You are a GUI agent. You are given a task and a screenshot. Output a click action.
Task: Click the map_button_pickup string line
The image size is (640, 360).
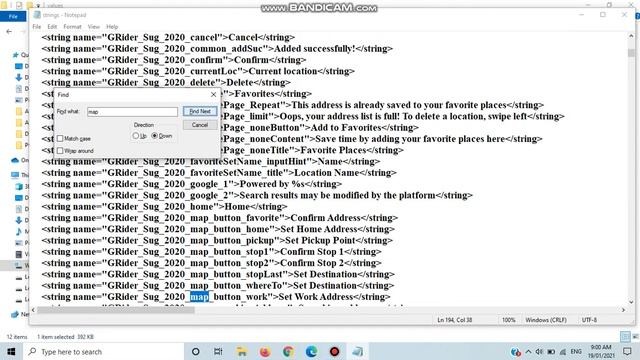pos(217,240)
